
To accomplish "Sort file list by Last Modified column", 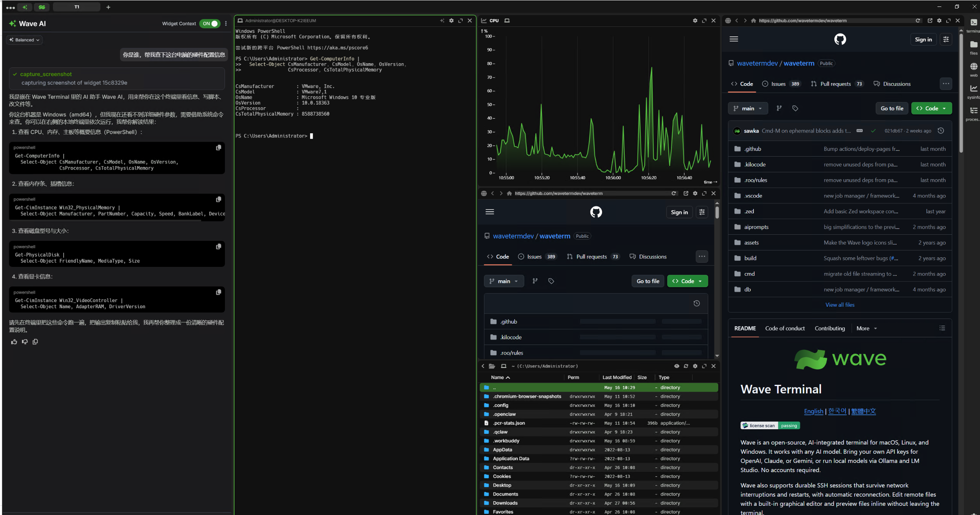I will pos(617,378).
